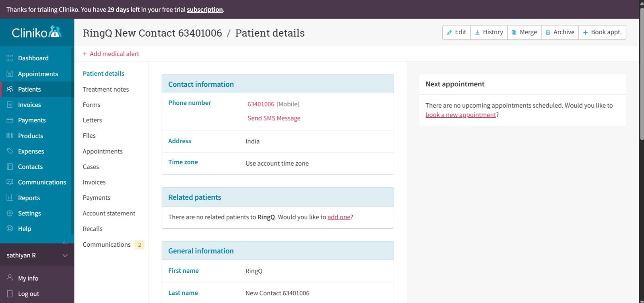Switch to Treatment notes section

pyautogui.click(x=106, y=89)
